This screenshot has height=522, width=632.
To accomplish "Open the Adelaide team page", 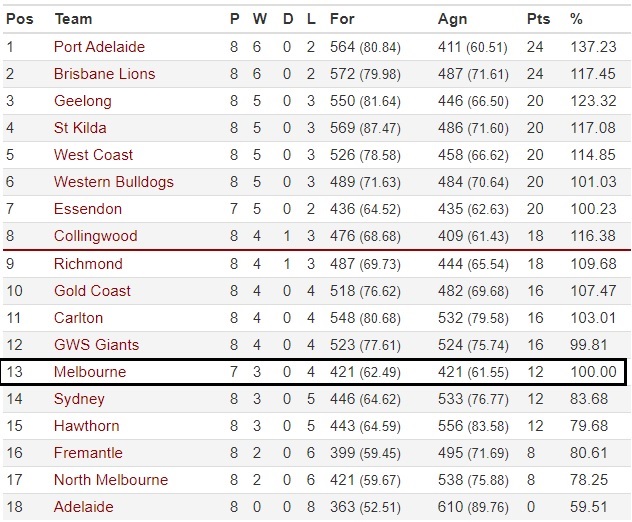I will coord(84,507).
